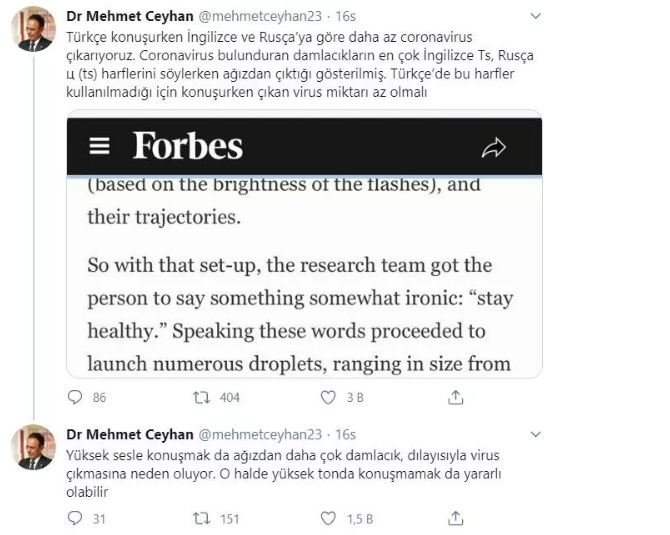Like the first tweet with 3 B likes
This screenshot has height=535, width=670.
click(x=327, y=397)
